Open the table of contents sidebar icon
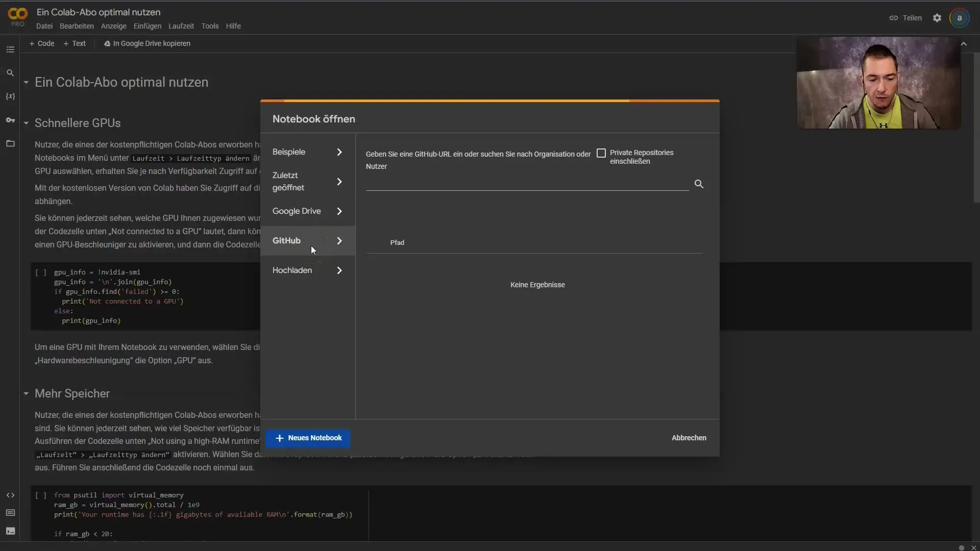Image resolution: width=980 pixels, height=551 pixels. tap(10, 49)
